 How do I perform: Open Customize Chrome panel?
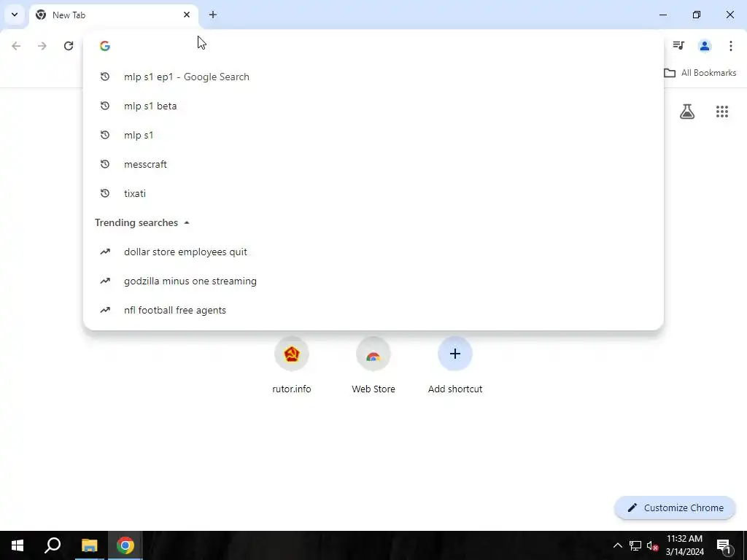(675, 507)
